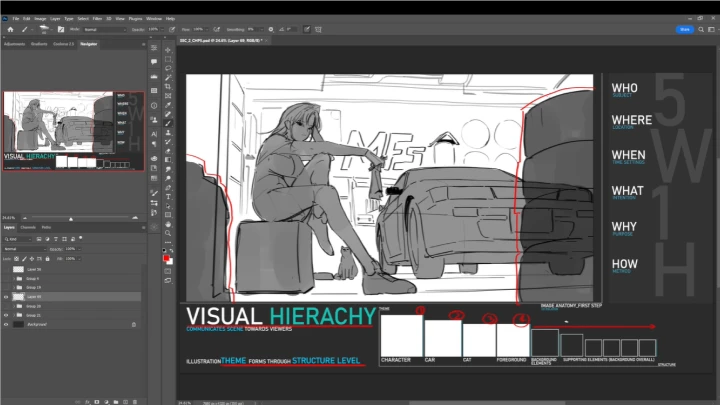Click the Home icon in options bar
The width and height of the screenshot is (720, 405).
tap(10, 29)
